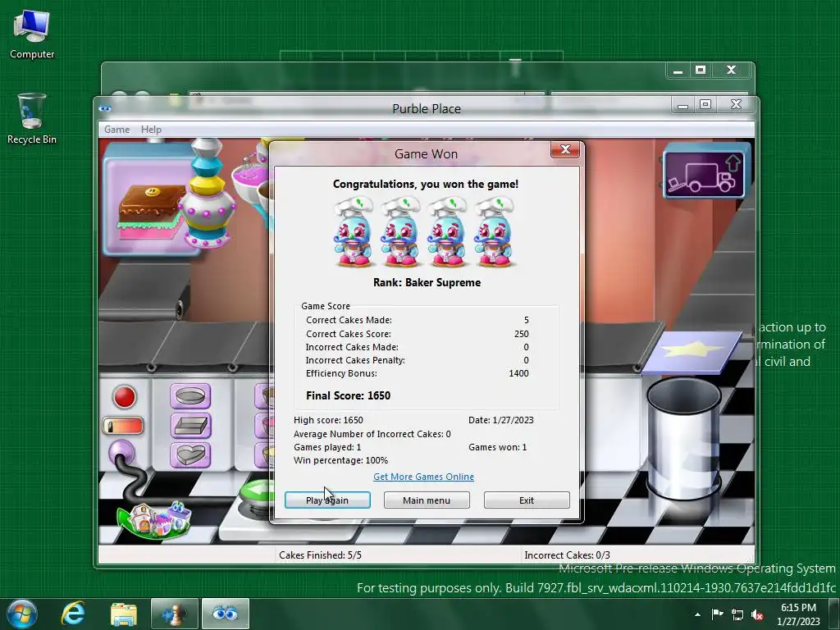This screenshot has width=840, height=630.
Task: Click Correct Cakes Score value 250
Action: pos(521,334)
